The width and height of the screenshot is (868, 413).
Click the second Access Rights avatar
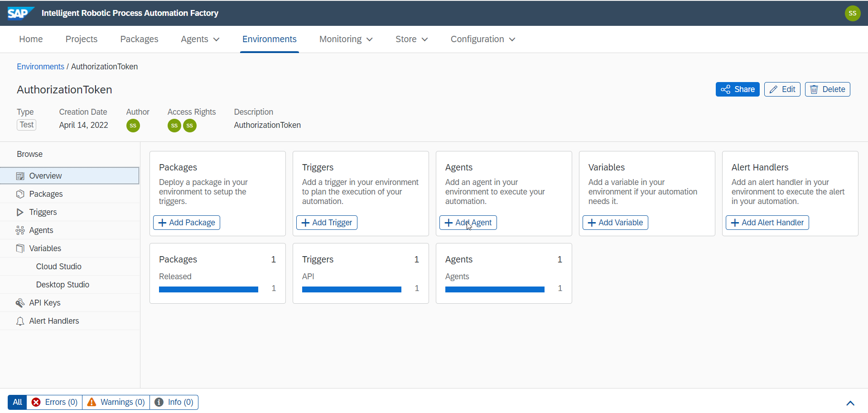[x=189, y=126]
